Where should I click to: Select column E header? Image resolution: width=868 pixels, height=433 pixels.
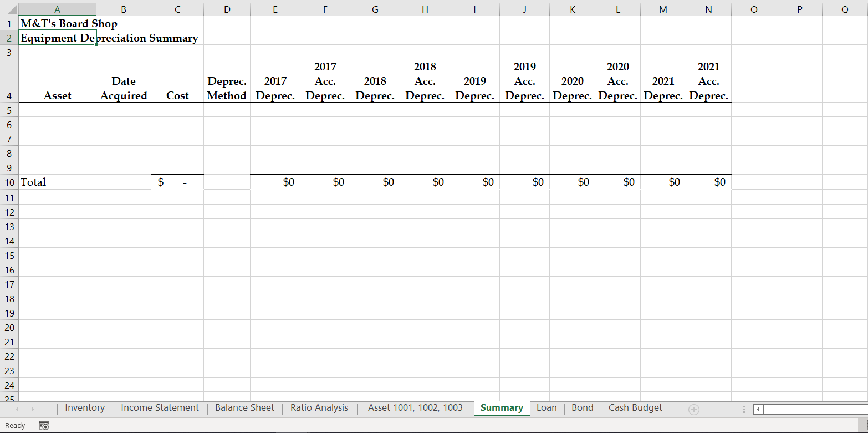pos(275,9)
